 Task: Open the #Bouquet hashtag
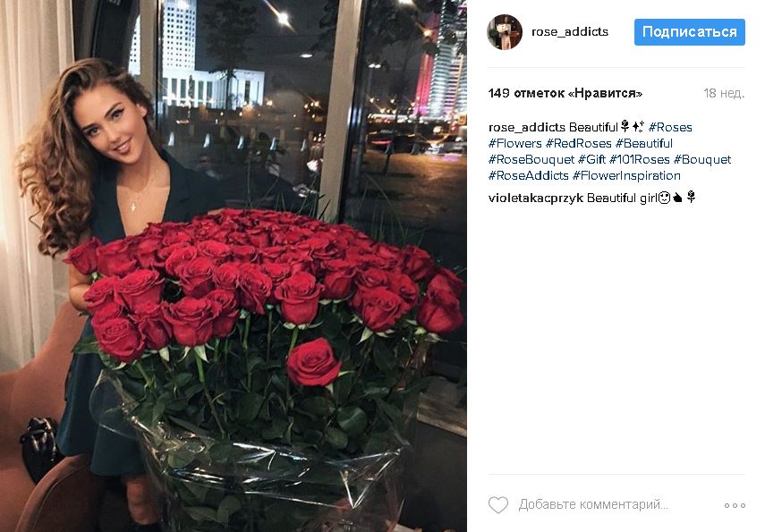[702, 159]
